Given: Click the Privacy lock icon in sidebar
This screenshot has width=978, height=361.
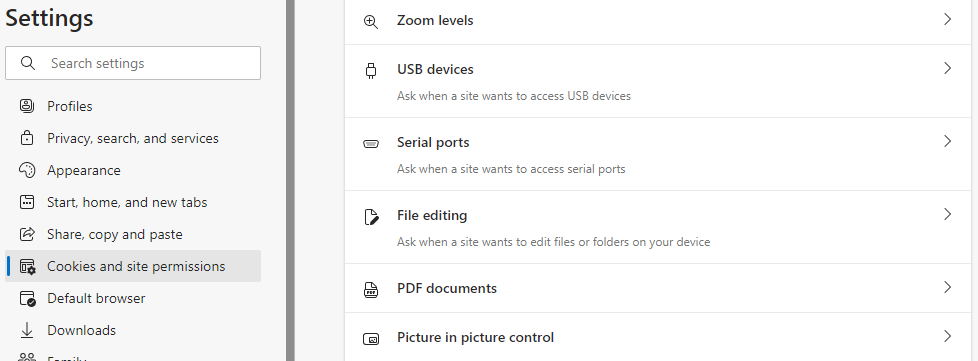Looking at the screenshot, I should [x=27, y=138].
